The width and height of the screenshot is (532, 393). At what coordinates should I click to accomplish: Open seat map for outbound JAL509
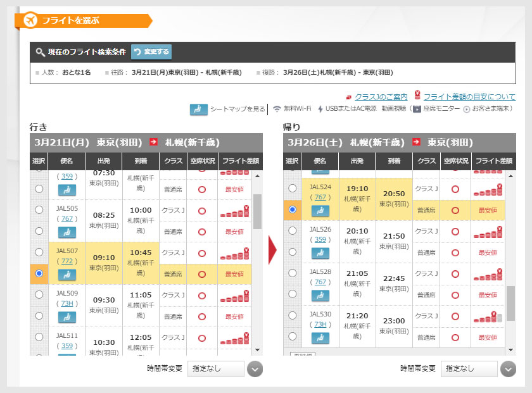click(x=67, y=317)
